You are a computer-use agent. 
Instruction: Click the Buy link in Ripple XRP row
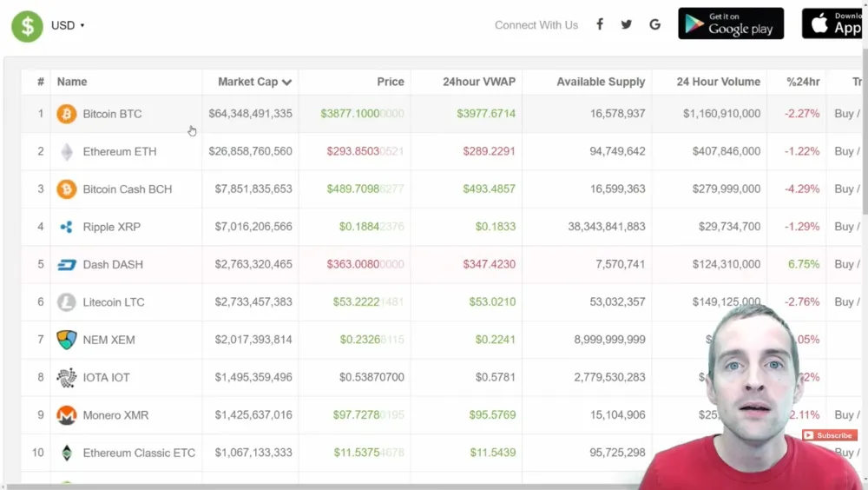(844, 227)
